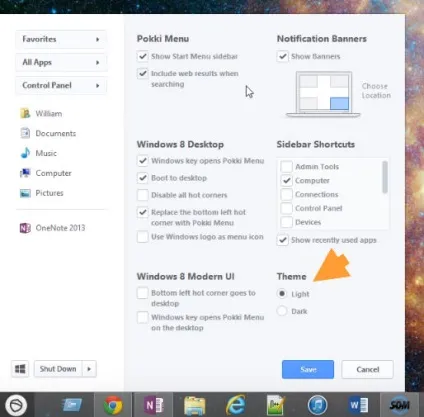Toggle Windows key opens Pokki Menu under Desktop
This screenshot has width=424, height=417.
coord(143,161)
